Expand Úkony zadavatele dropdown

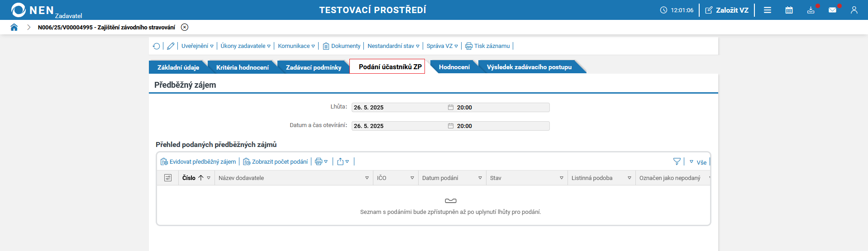click(246, 46)
